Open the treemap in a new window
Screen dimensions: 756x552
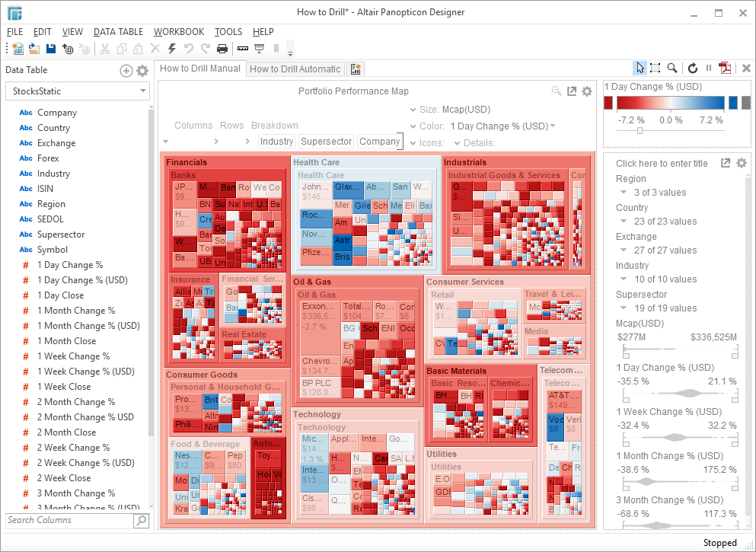(x=572, y=91)
